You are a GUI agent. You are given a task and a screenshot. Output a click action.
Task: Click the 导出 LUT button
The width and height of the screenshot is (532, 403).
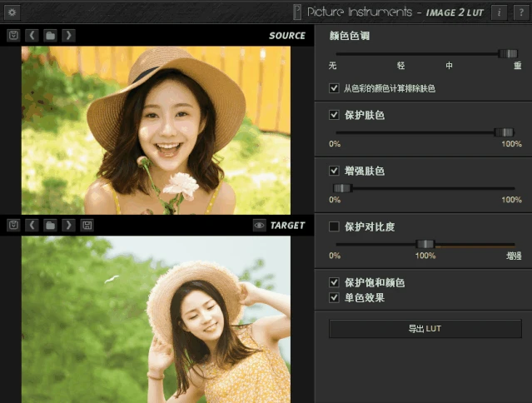[425, 328]
